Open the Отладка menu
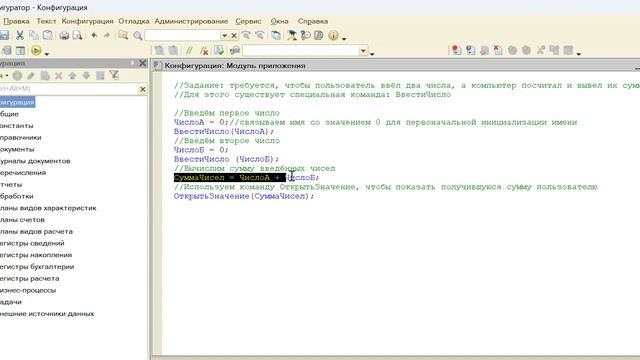The image size is (640, 360). coord(134,21)
